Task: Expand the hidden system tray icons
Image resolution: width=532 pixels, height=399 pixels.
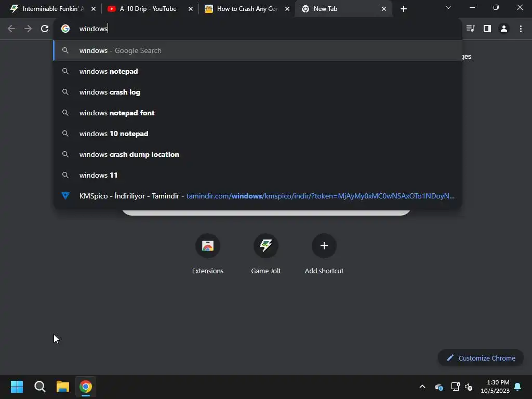Action: (x=422, y=387)
